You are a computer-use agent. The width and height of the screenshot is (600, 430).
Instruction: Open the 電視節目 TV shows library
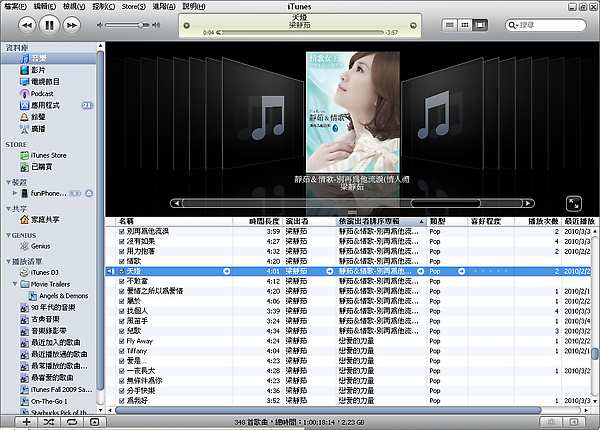click(45, 81)
